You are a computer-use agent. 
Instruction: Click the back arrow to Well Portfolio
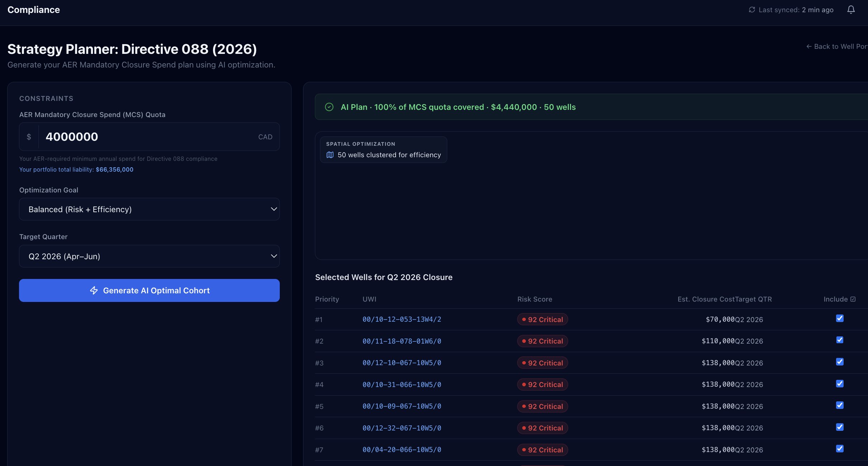pyautogui.click(x=809, y=46)
